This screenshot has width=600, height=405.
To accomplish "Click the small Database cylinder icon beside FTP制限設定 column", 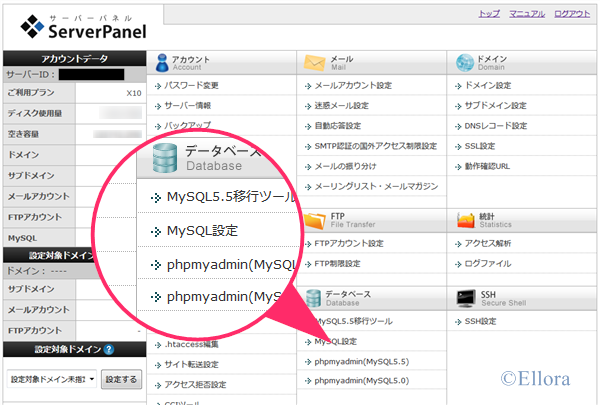I will [313, 298].
